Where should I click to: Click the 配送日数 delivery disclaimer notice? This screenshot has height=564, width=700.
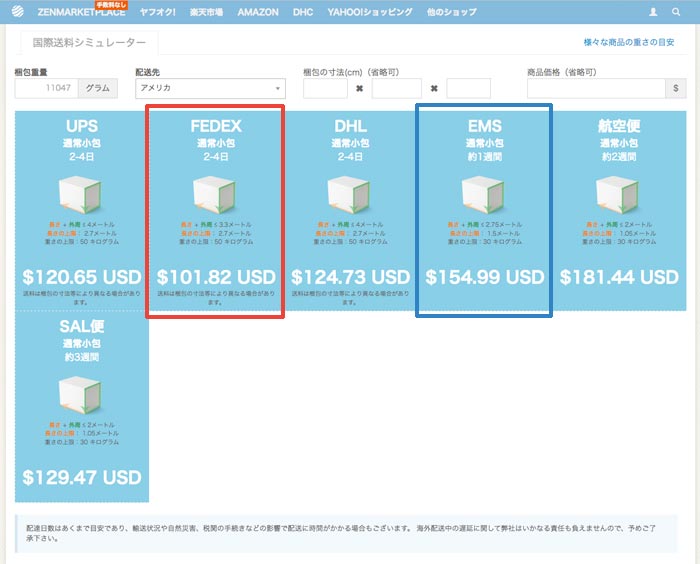346,534
